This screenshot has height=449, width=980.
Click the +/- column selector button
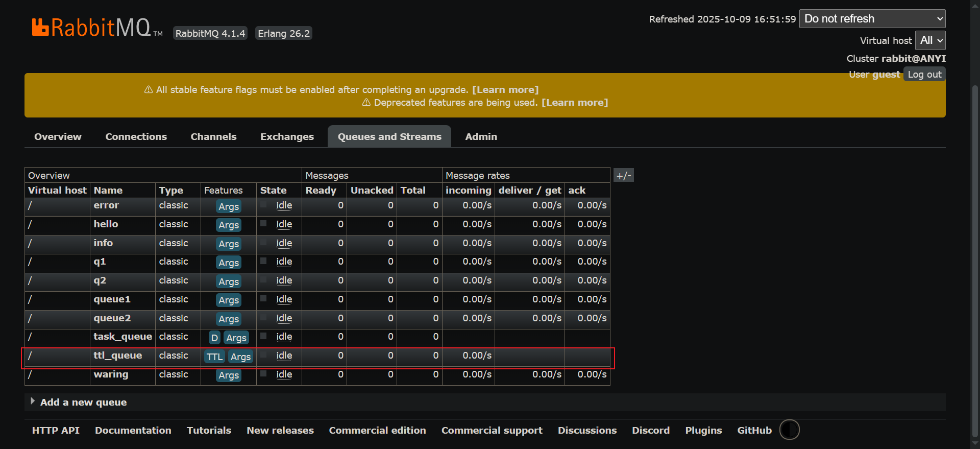tap(623, 176)
